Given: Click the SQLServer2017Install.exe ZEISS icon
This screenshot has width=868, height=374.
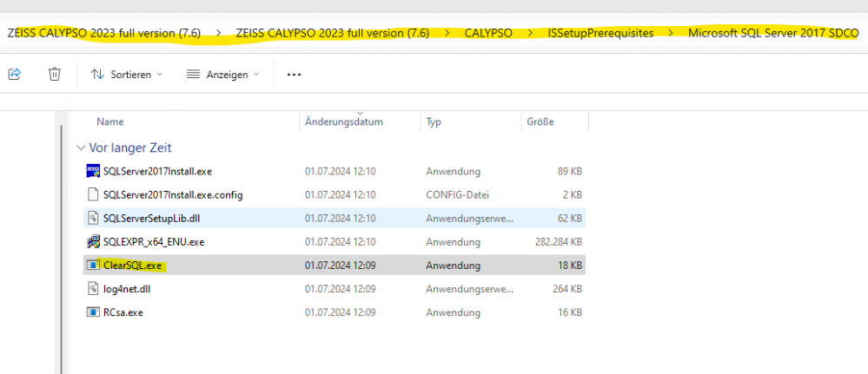Looking at the screenshot, I should tap(93, 172).
